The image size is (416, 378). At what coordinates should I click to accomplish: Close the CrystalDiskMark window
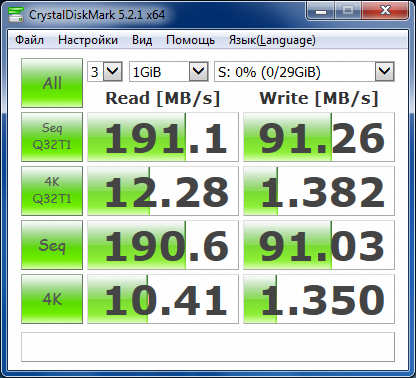click(x=385, y=11)
